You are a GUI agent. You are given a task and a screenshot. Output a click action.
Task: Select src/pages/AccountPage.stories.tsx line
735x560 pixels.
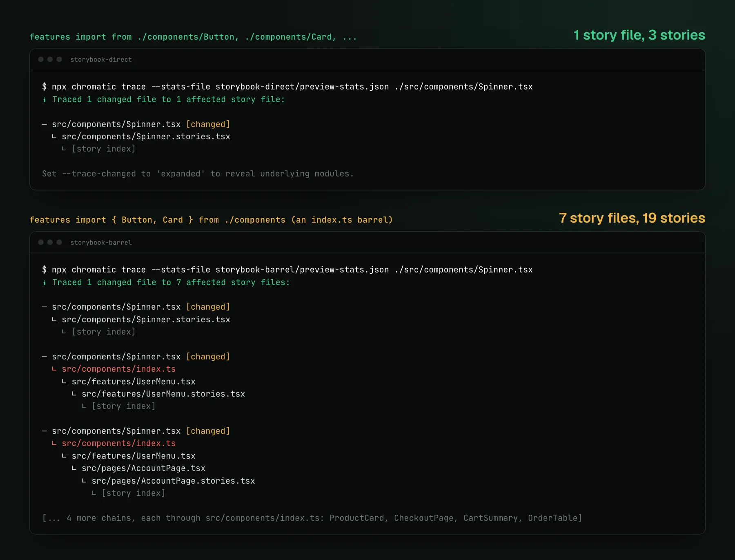(x=173, y=481)
